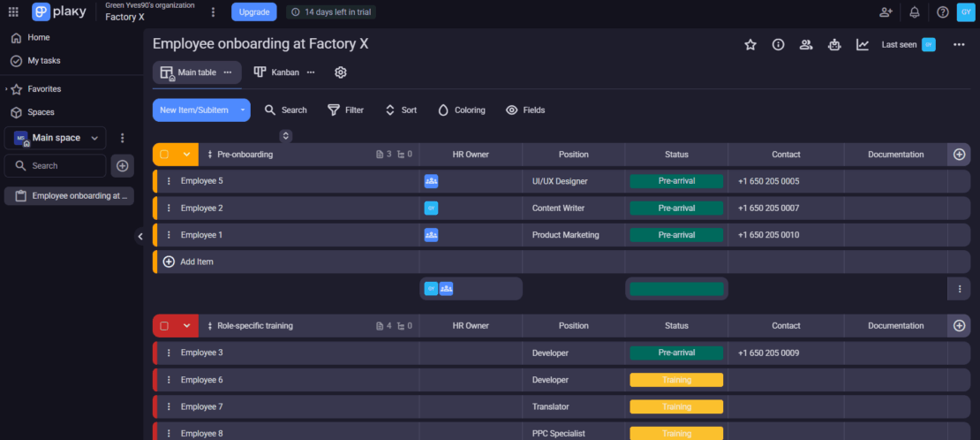The height and width of the screenshot is (440, 980).
Task: Open Sort options
Action: (401, 110)
